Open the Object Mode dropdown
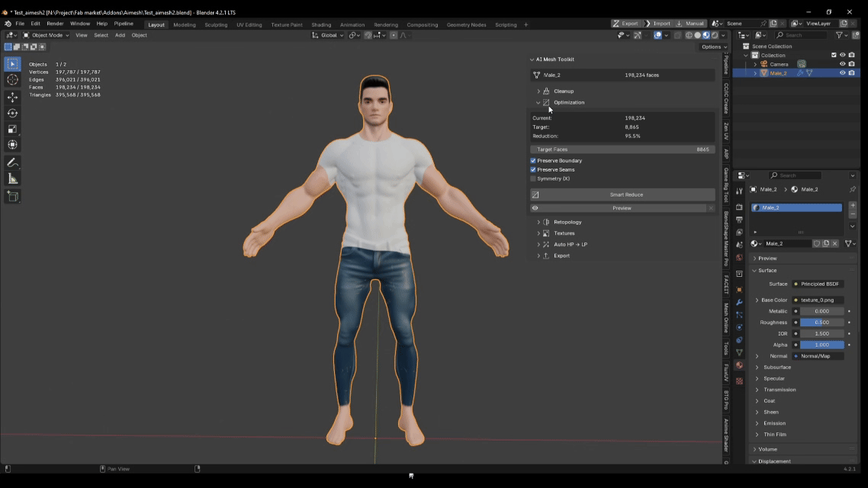The height and width of the screenshot is (488, 868). click(46, 35)
